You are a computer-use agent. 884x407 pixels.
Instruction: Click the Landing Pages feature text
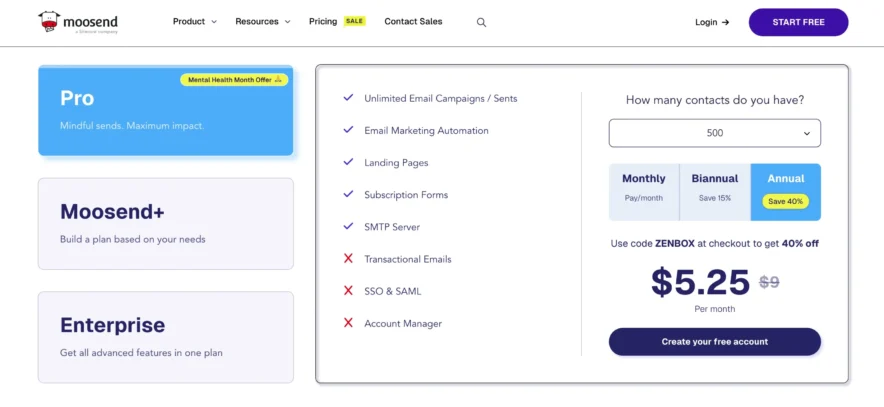coord(396,163)
